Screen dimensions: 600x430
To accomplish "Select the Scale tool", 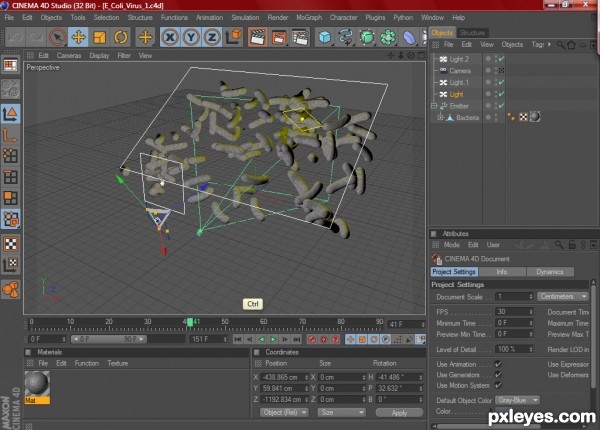I will pyautogui.click(x=99, y=37).
